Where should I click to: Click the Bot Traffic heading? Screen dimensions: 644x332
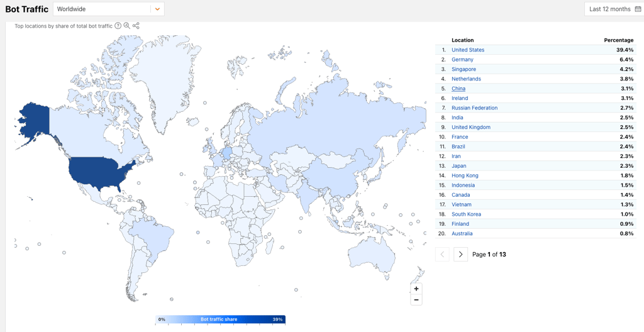pyautogui.click(x=26, y=9)
